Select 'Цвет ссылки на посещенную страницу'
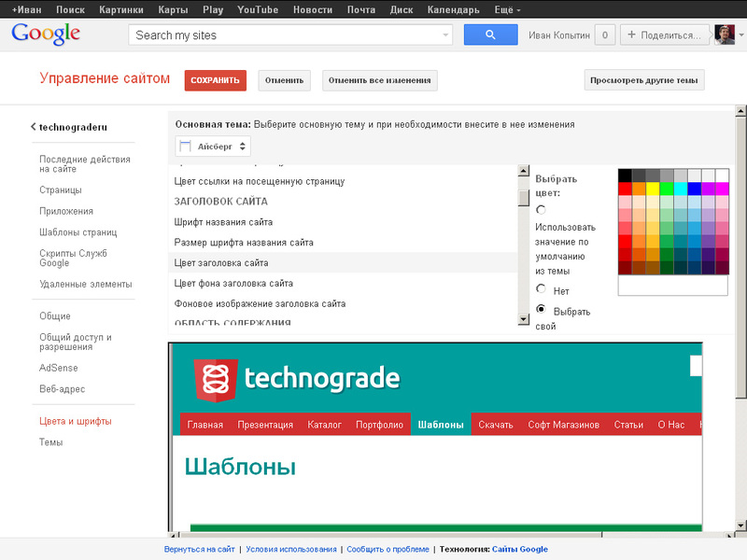This screenshot has width=747, height=560. (343, 181)
